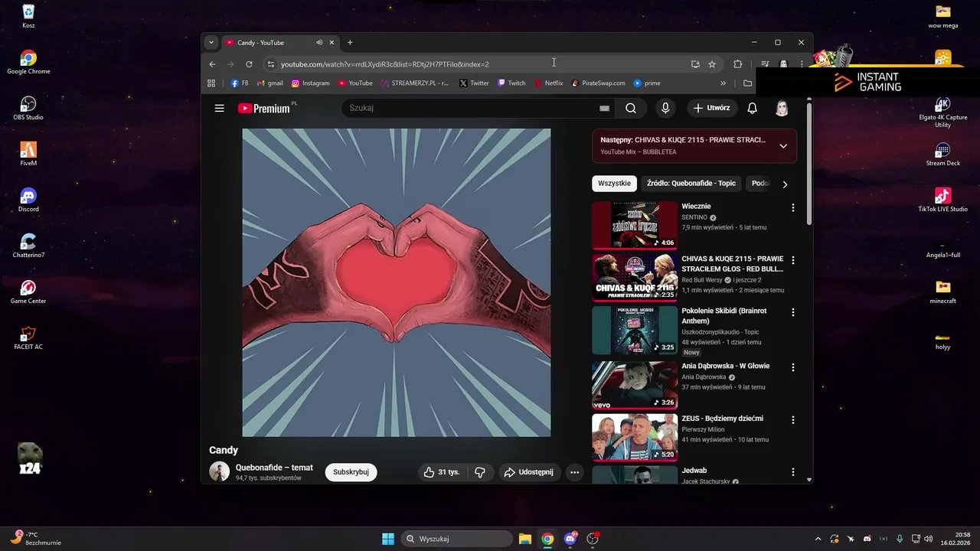Play Pokolenie Skibidi thumbnail

(x=635, y=330)
